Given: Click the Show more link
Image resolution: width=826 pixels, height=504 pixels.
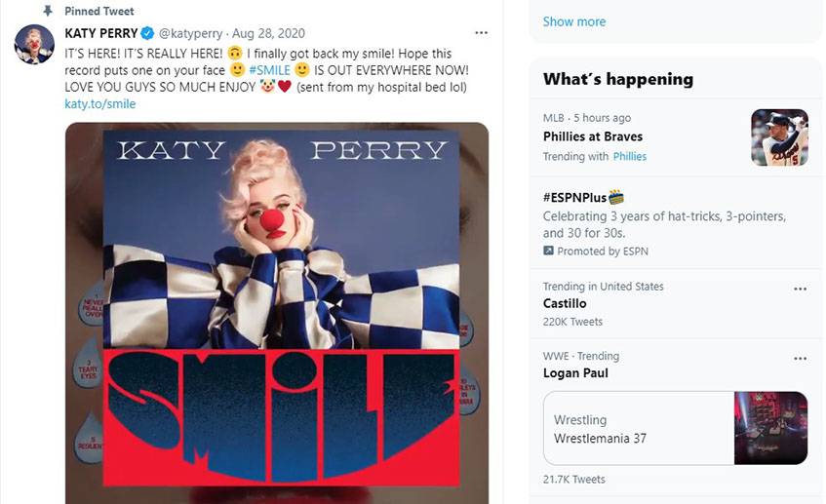Looking at the screenshot, I should click(573, 21).
